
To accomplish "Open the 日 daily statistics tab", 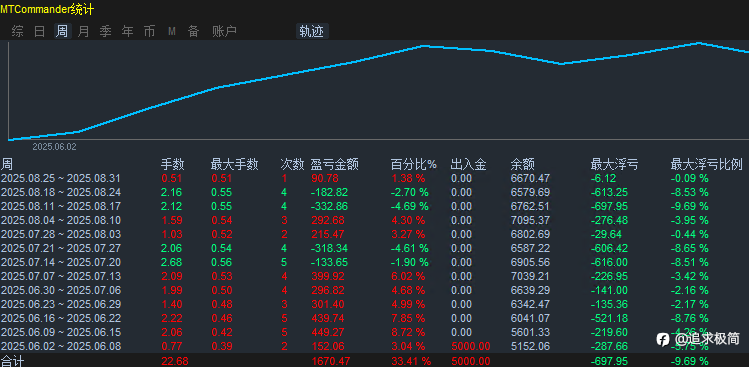I will click(x=40, y=32).
